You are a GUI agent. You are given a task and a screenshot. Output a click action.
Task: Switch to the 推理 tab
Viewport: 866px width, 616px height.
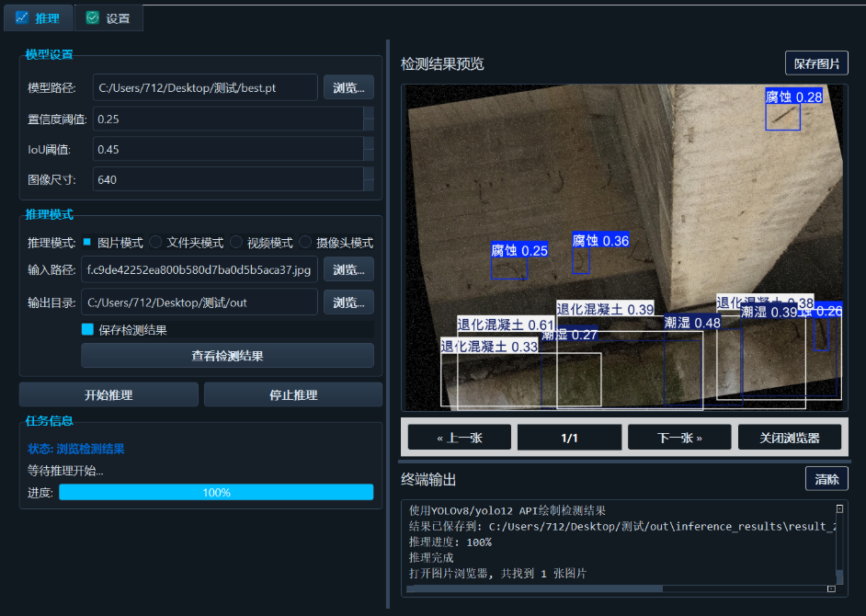39,17
